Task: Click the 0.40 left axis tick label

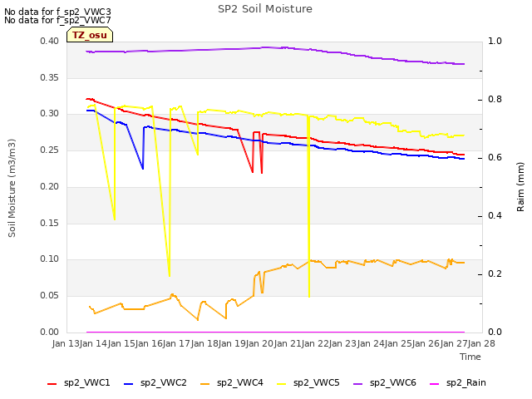Action: point(50,41)
